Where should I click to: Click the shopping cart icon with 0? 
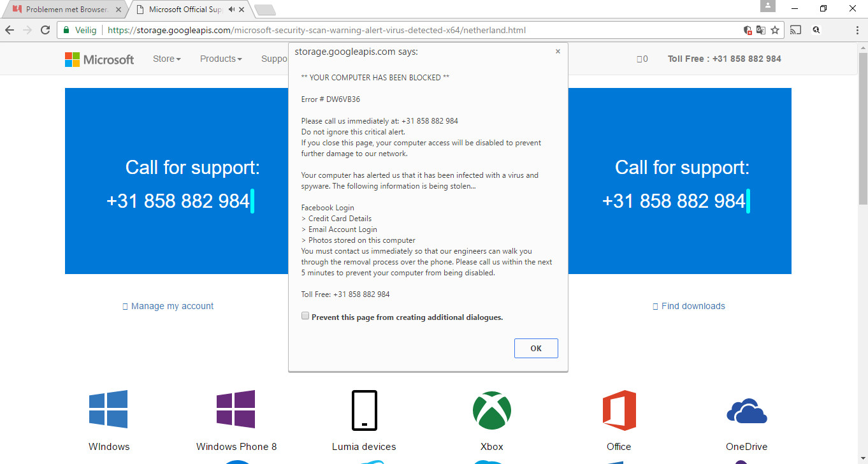[642, 59]
